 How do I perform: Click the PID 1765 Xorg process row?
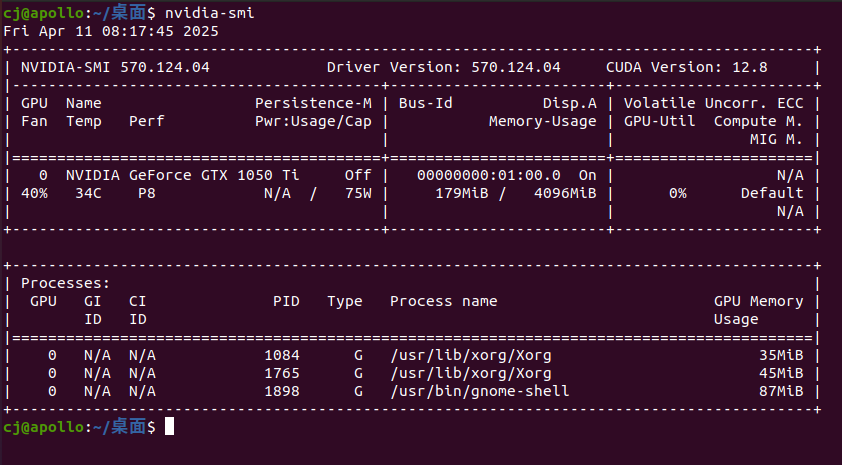[412, 373]
